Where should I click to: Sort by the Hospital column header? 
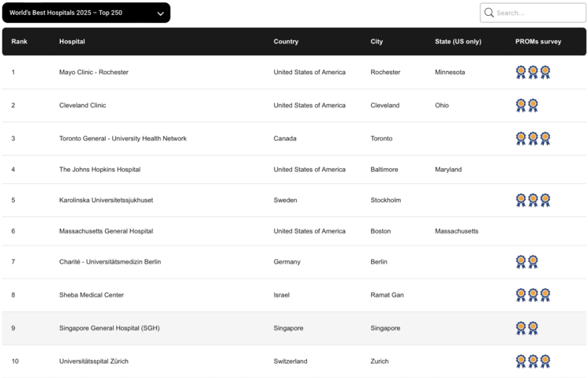click(x=72, y=42)
